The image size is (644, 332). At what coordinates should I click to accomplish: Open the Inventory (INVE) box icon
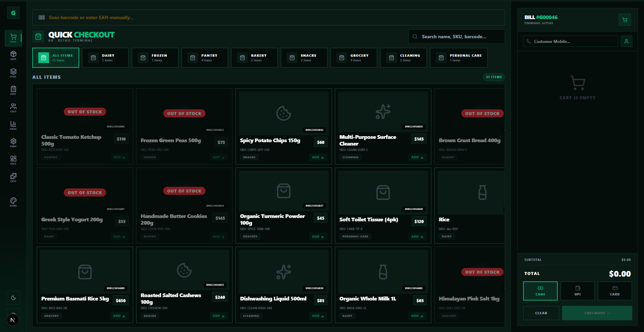click(13, 55)
